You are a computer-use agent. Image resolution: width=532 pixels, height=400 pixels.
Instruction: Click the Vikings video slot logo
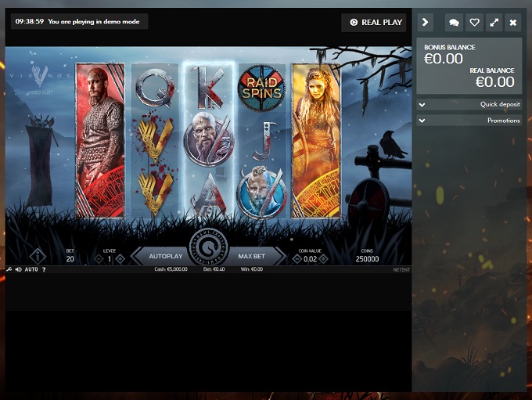tap(40, 78)
